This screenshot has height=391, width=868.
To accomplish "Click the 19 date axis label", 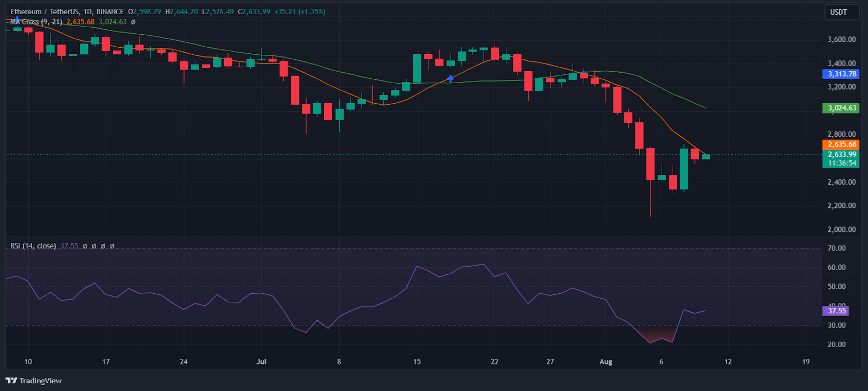I will click(x=806, y=362).
